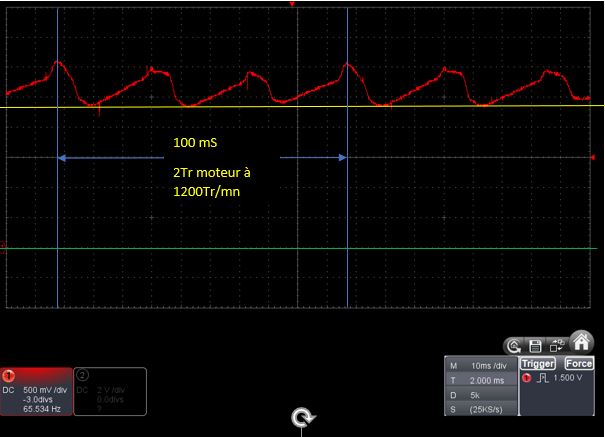The image size is (605, 437).
Task: Click the trigger source channel 1 icon
Action: coord(526,378)
